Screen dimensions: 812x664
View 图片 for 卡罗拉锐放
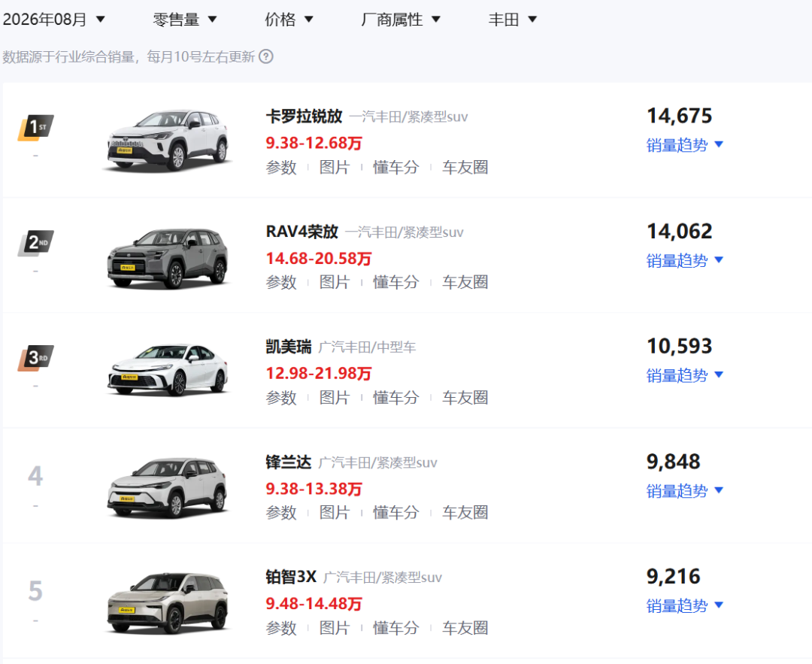point(335,167)
